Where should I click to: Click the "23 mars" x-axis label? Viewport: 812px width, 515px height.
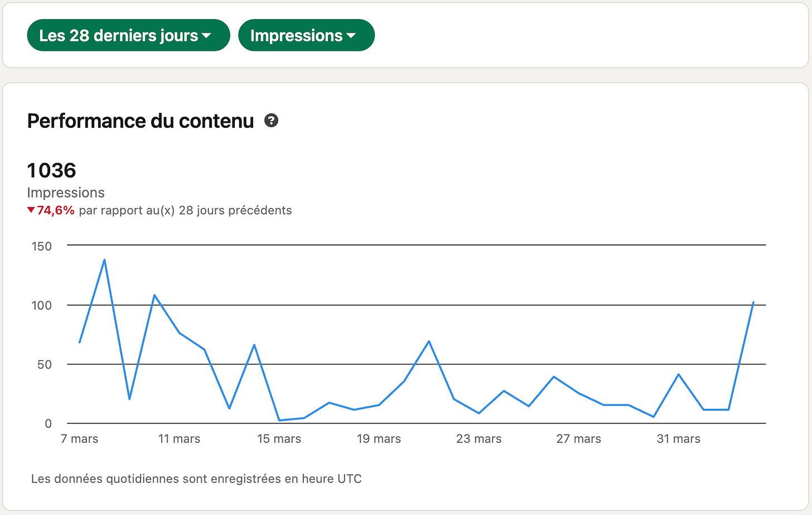(x=478, y=439)
